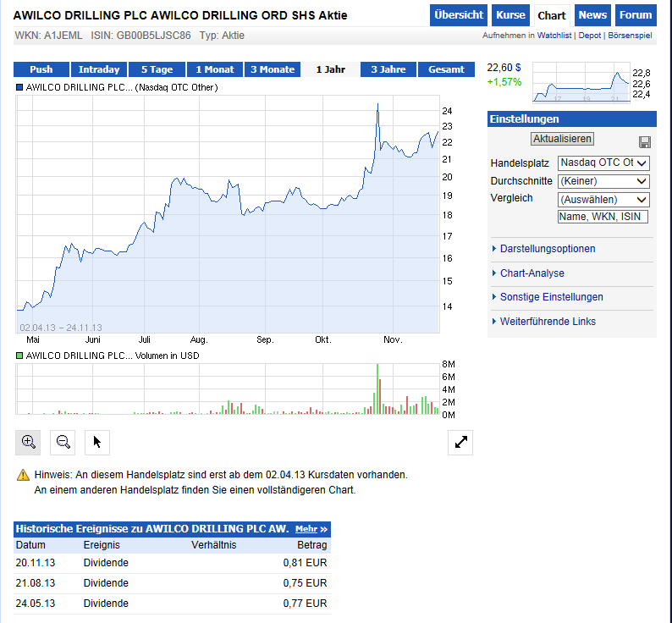The image size is (672, 623).
Task: Select the 5 Tage chart range
Action: (x=157, y=69)
